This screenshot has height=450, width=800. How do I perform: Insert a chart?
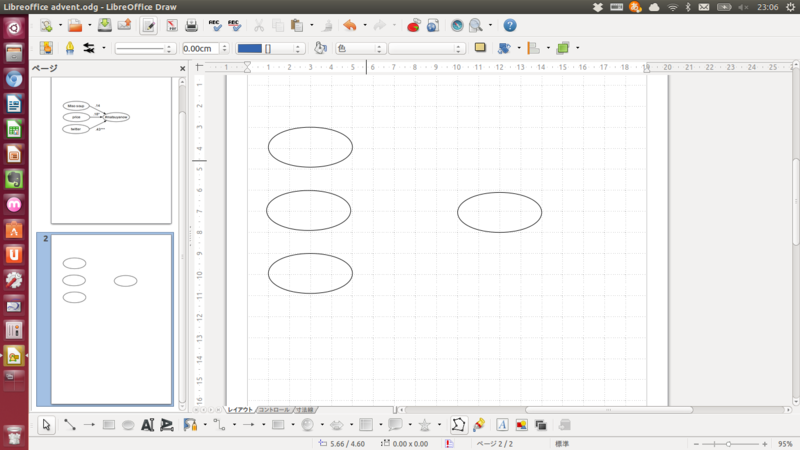[x=413, y=25]
